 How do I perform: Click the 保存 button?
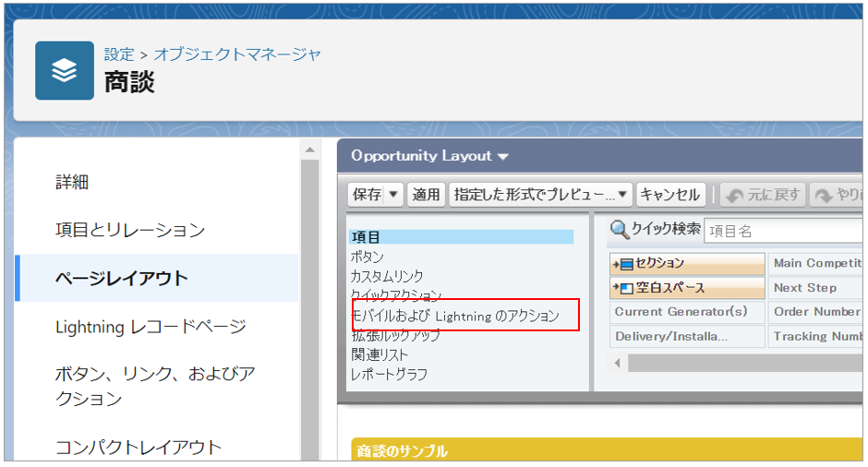click(367, 195)
